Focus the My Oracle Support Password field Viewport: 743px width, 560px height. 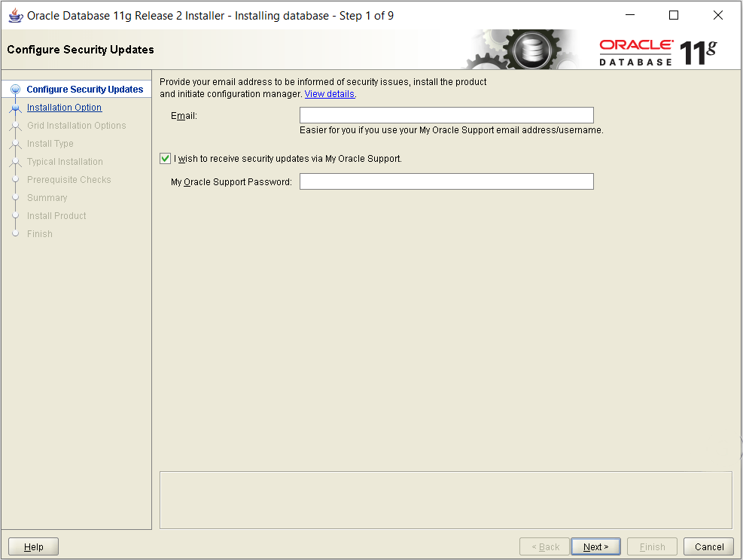(446, 181)
